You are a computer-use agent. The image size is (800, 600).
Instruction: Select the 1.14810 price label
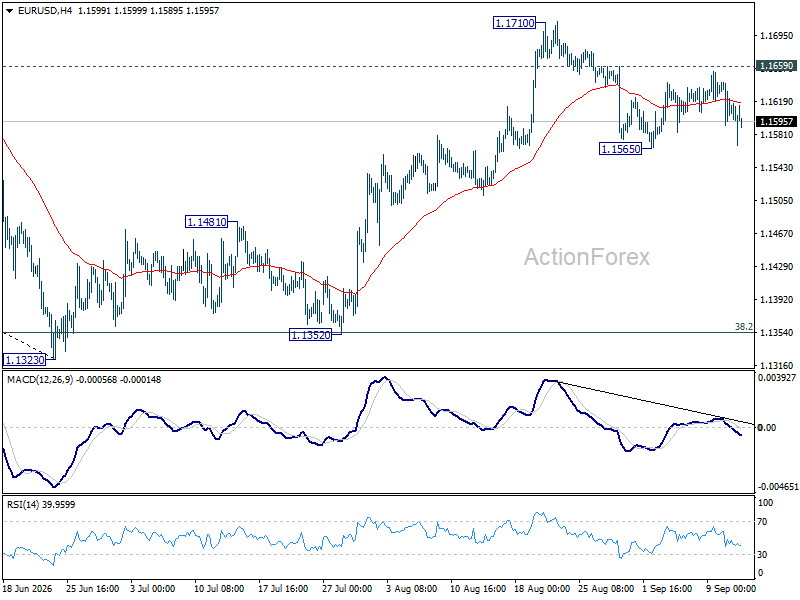click(x=206, y=222)
